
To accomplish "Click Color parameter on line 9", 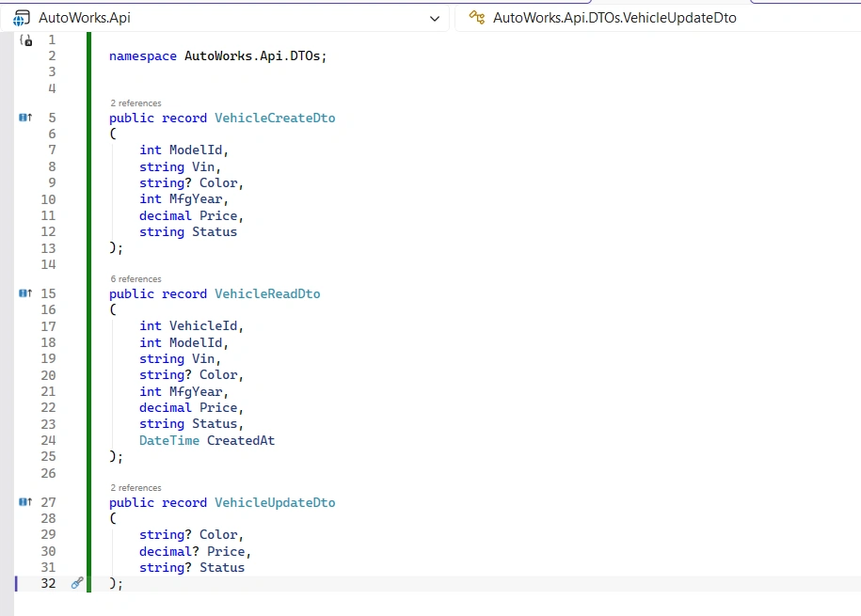I will [x=218, y=182].
